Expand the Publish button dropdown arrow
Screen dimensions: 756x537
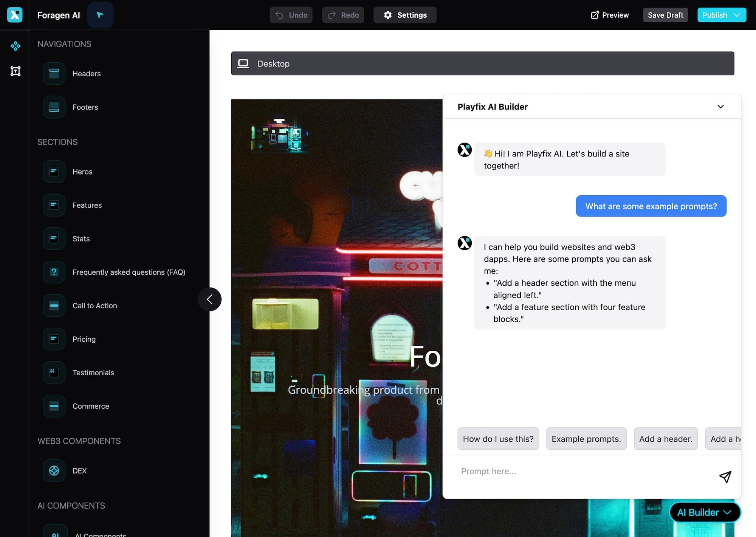tap(738, 14)
